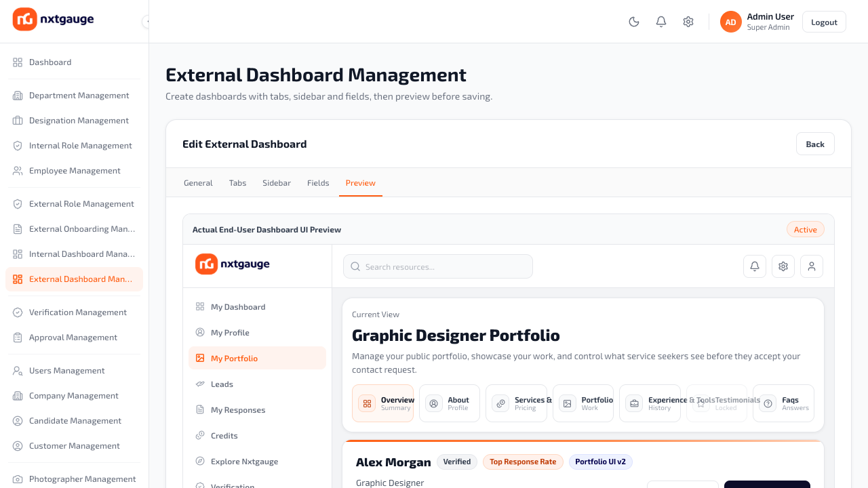Select the Services & Pricing tab card
This screenshot has width=868, height=488.
click(x=517, y=403)
